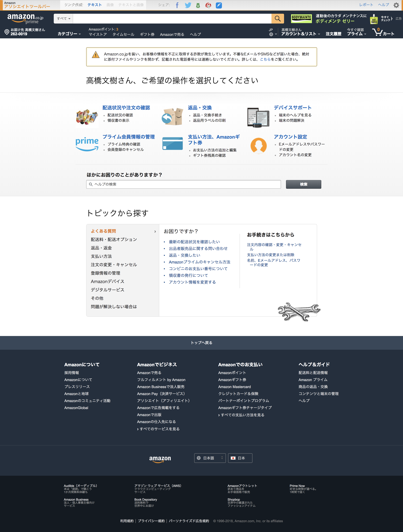This screenshot has height=532, width=403.
Task: Click ギフト券残高の確認 bullet text
Action: pos(209,155)
